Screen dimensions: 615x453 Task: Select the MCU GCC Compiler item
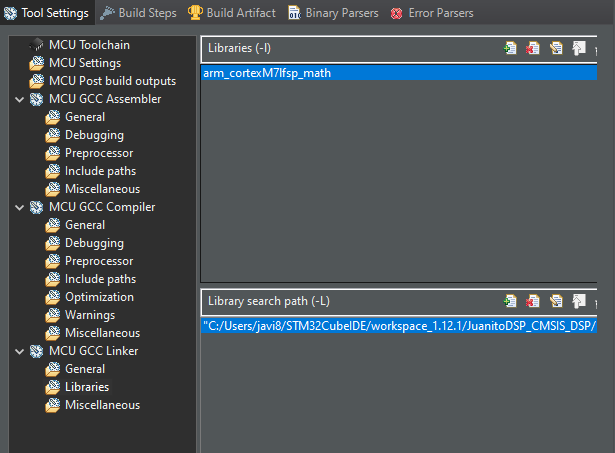[x=102, y=207]
